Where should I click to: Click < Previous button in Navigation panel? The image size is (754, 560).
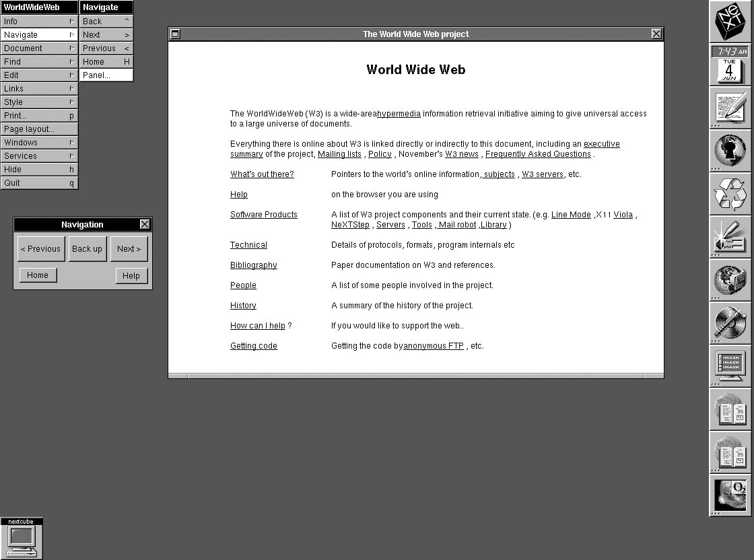point(41,248)
